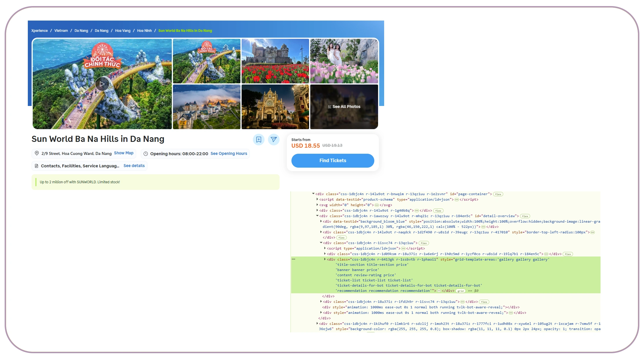This screenshot has width=644, height=359.
Task: Click the location pin icon by address
Action: (x=37, y=153)
